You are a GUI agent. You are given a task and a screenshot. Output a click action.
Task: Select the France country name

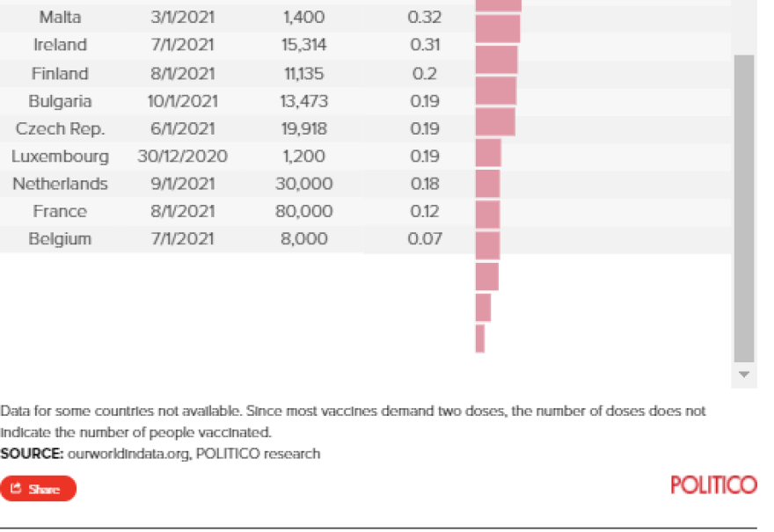(x=60, y=211)
